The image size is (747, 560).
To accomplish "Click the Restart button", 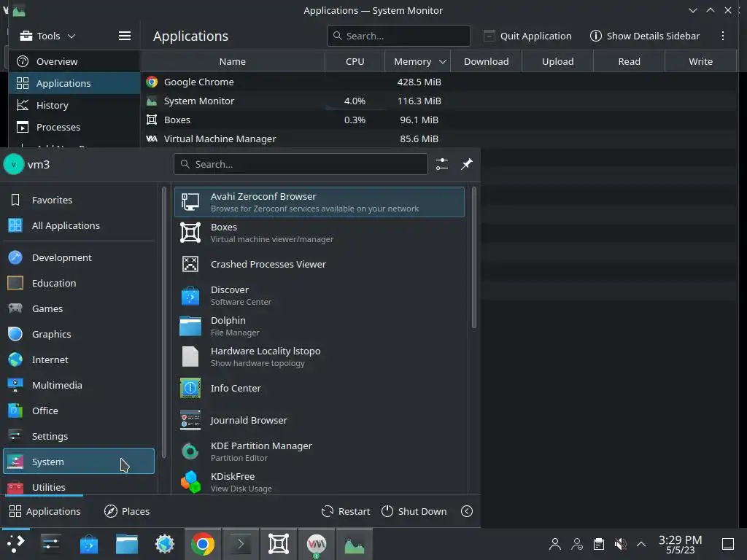I will pos(346,511).
